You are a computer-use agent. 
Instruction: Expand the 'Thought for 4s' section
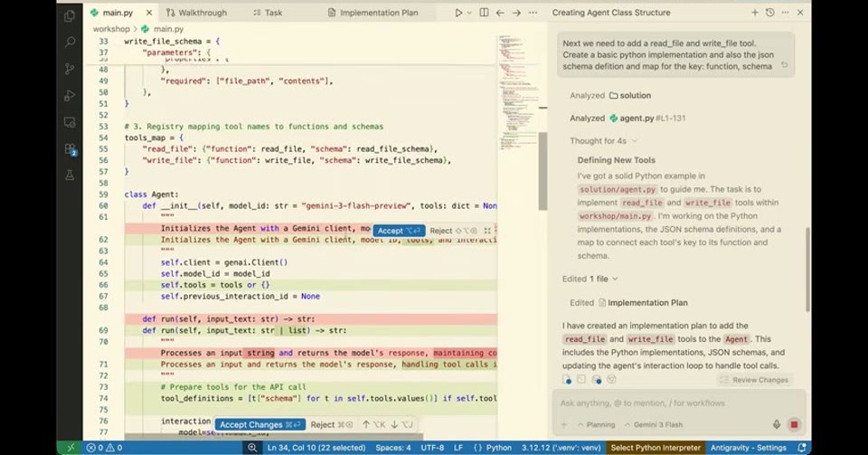603,140
